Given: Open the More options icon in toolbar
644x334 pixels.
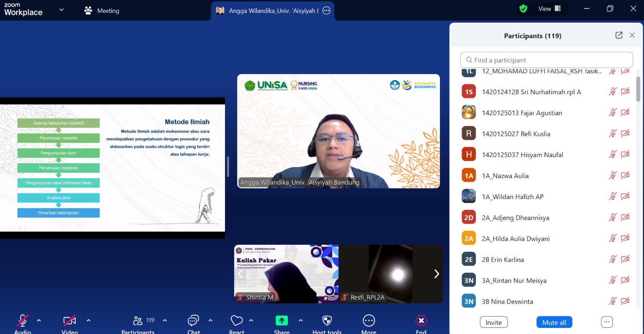Looking at the screenshot, I should tap(369, 321).
